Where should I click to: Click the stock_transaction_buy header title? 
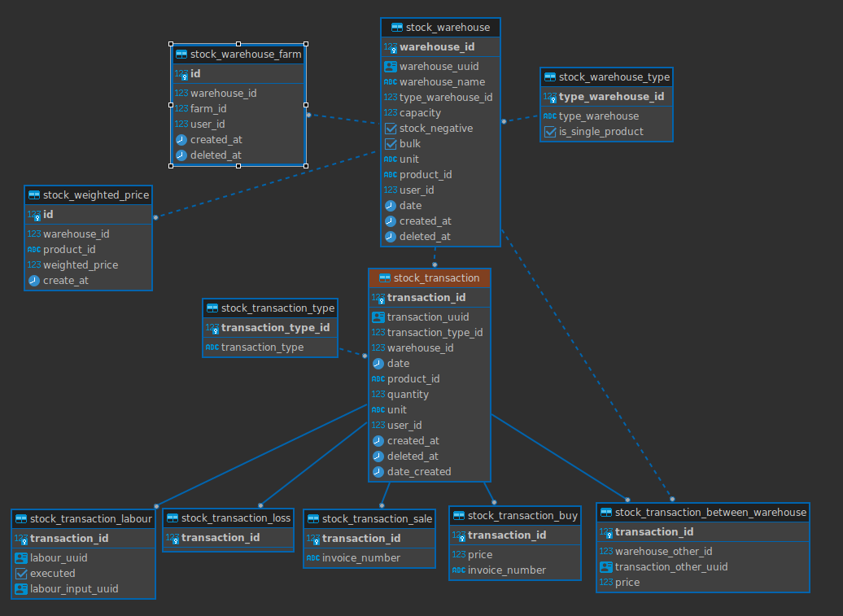coord(522,515)
